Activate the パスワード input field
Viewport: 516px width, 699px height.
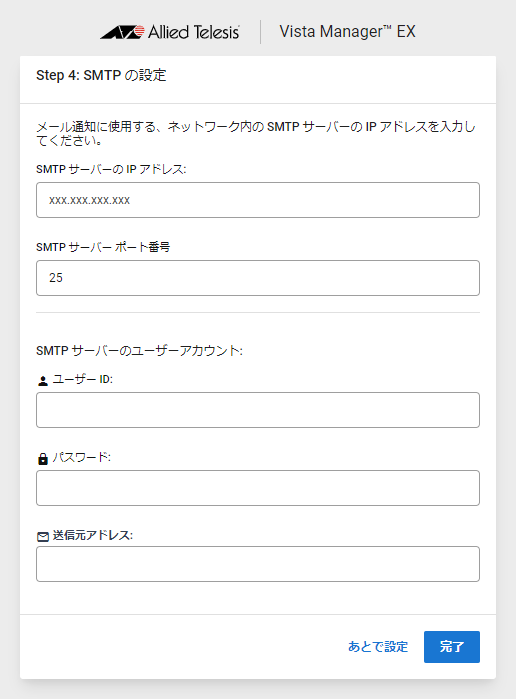click(x=258, y=488)
